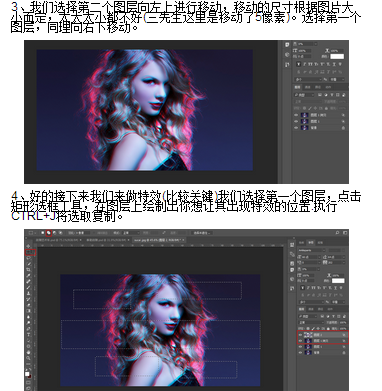Select the Gradient tool in lower toolbar
382x391 pixels.
tap(29, 311)
